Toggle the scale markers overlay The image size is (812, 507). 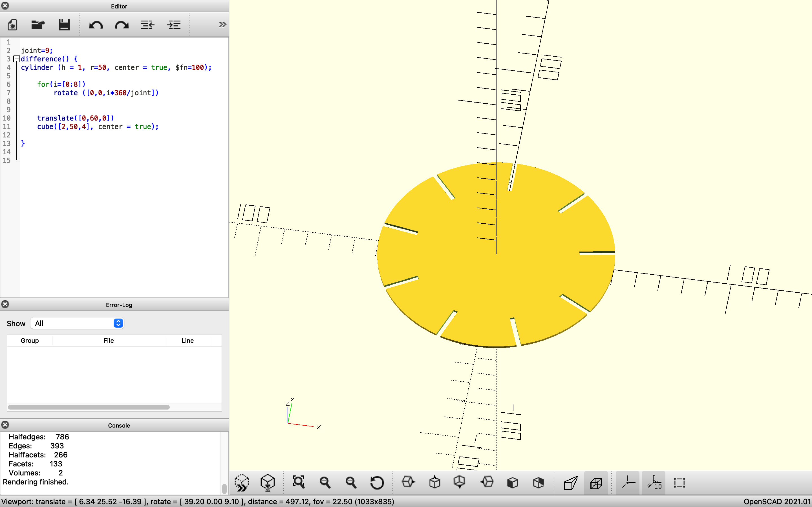coord(654,482)
